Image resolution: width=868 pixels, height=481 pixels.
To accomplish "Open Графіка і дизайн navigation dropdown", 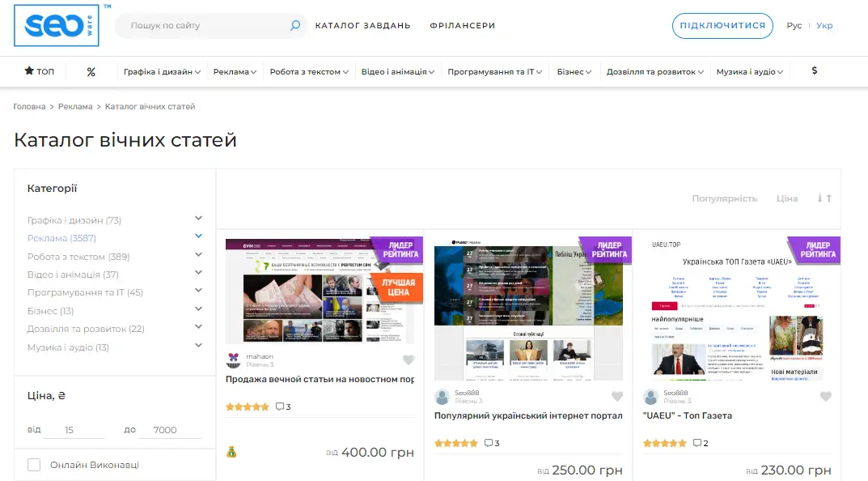I will [162, 71].
